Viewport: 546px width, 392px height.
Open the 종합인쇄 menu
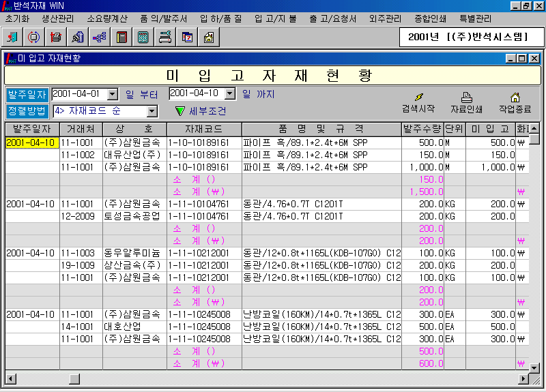click(430, 18)
